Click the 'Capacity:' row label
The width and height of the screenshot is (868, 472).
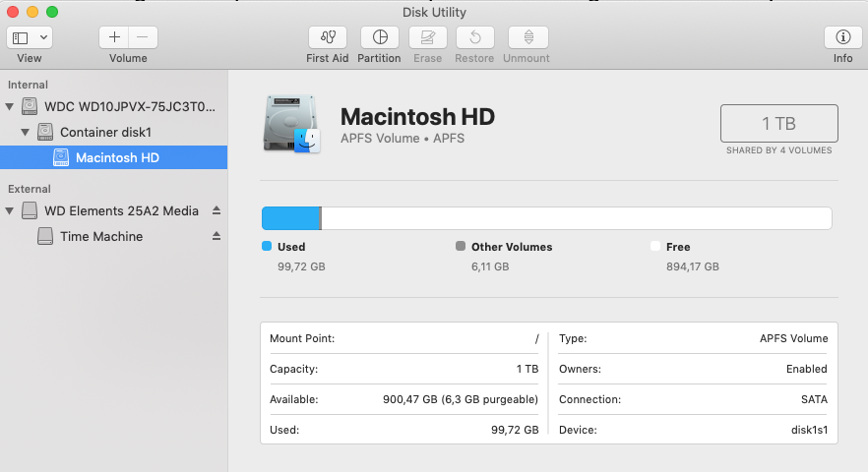click(294, 369)
